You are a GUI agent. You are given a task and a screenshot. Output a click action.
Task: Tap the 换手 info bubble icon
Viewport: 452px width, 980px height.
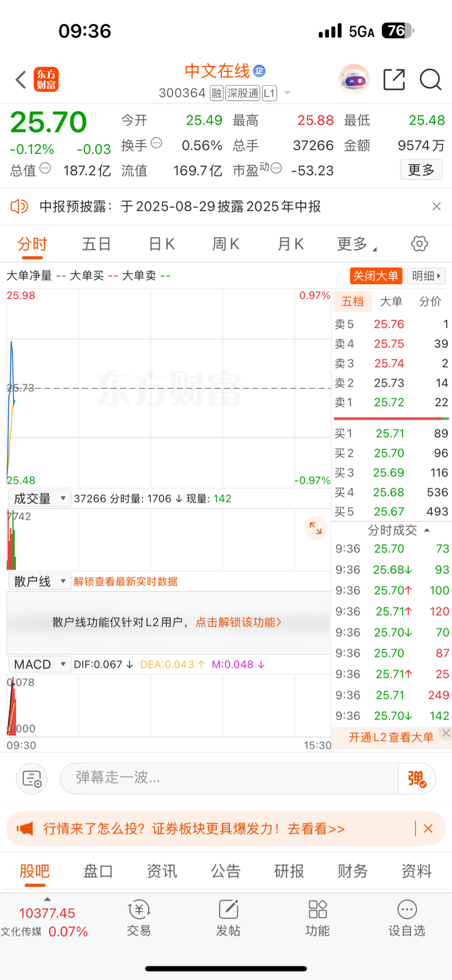tap(156, 143)
